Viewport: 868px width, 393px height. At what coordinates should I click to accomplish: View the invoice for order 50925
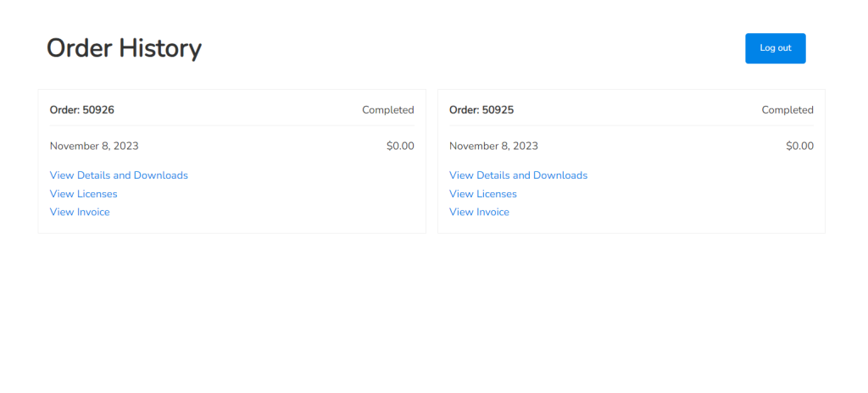point(479,212)
